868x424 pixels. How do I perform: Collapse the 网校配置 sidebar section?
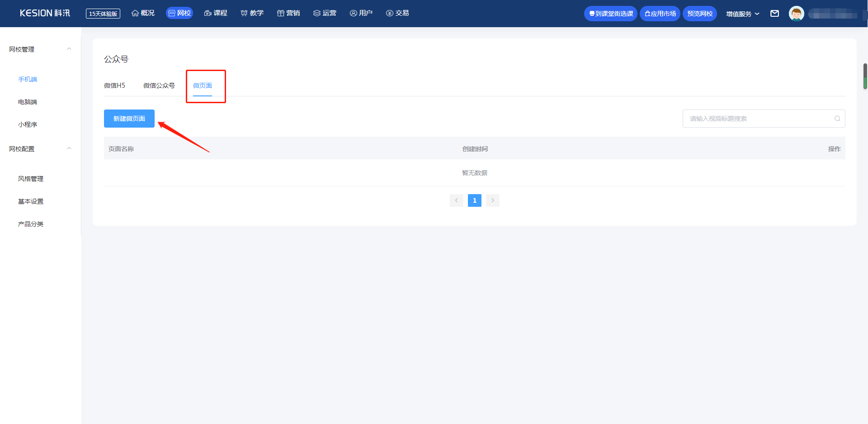click(69, 148)
